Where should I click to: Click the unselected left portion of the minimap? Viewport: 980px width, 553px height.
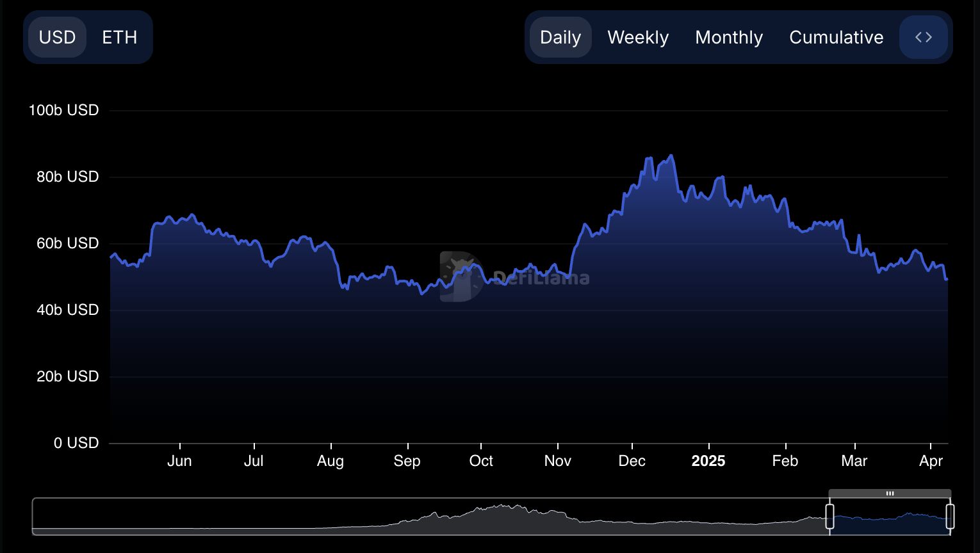(x=384, y=522)
